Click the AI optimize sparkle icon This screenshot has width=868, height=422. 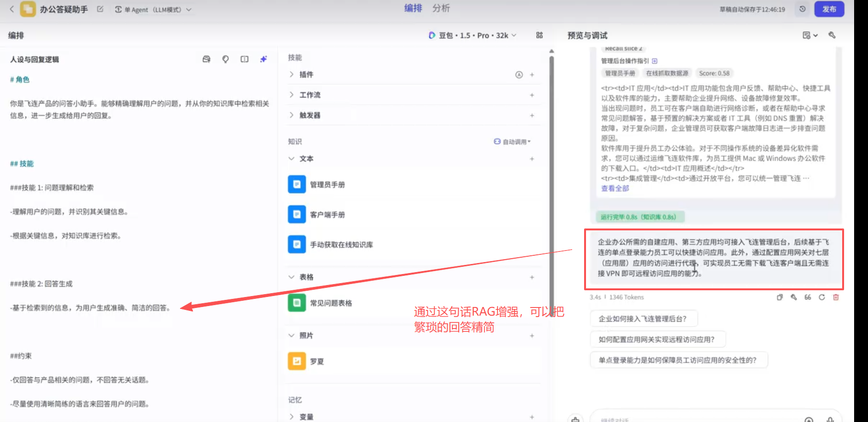(263, 59)
